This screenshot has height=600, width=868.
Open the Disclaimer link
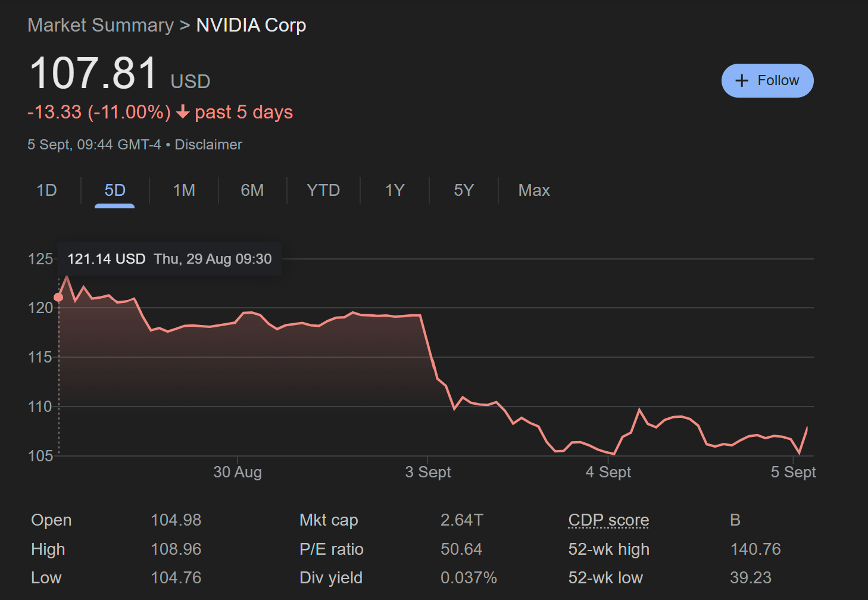click(208, 145)
